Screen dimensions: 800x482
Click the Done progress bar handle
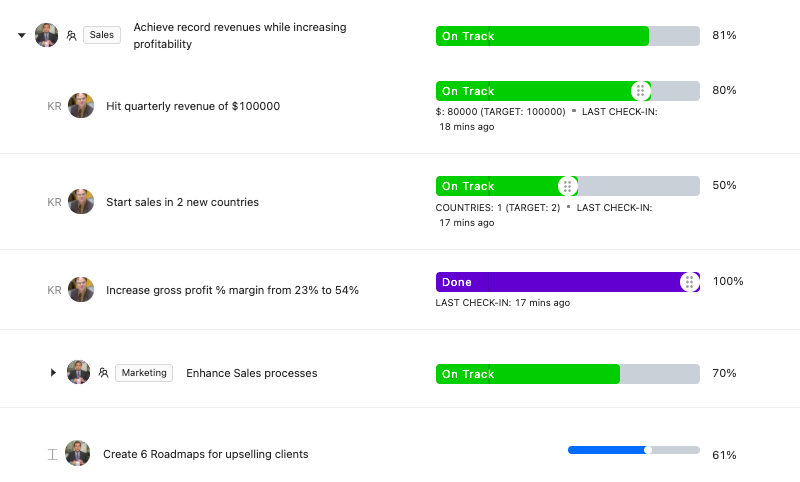689,282
